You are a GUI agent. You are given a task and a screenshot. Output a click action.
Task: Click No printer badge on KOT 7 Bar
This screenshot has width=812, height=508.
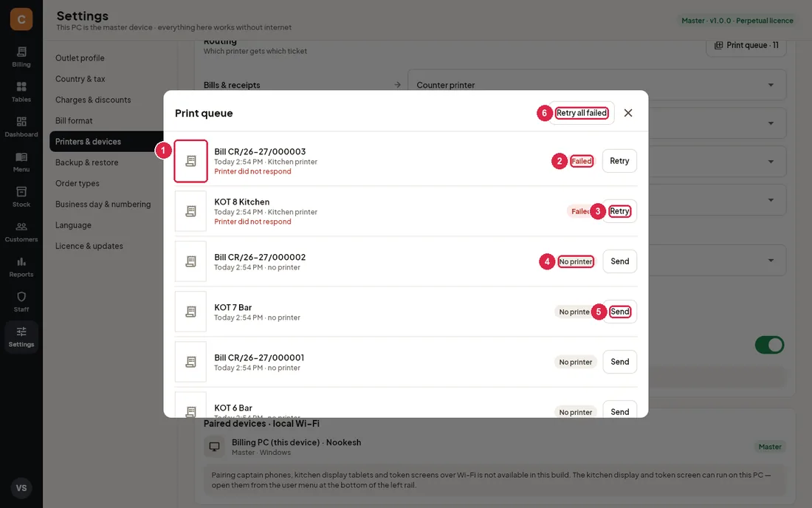coord(574,312)
